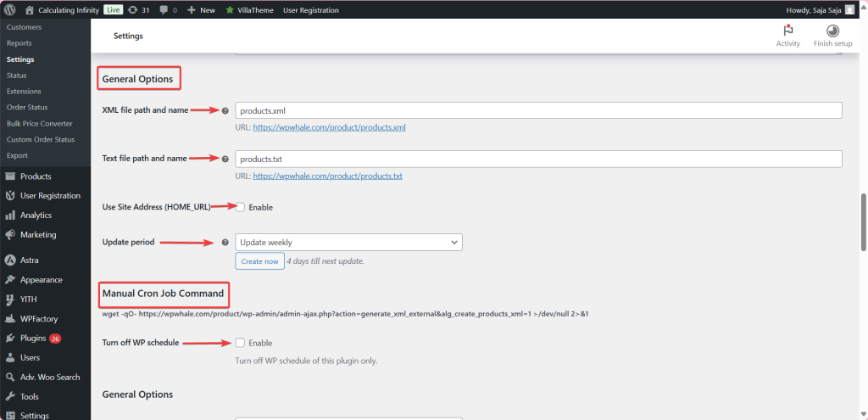Click the Text file path input field
The image size is (868, 420).
538,159
